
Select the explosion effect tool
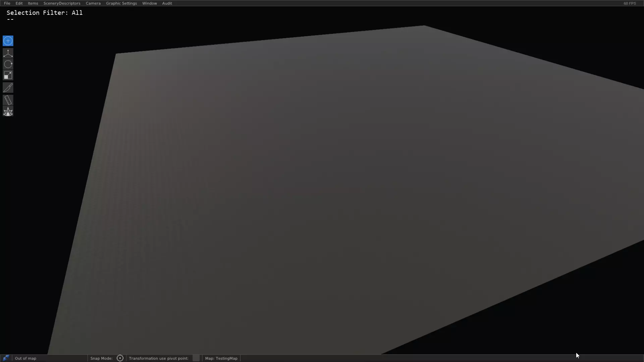[x=8, y=112]
